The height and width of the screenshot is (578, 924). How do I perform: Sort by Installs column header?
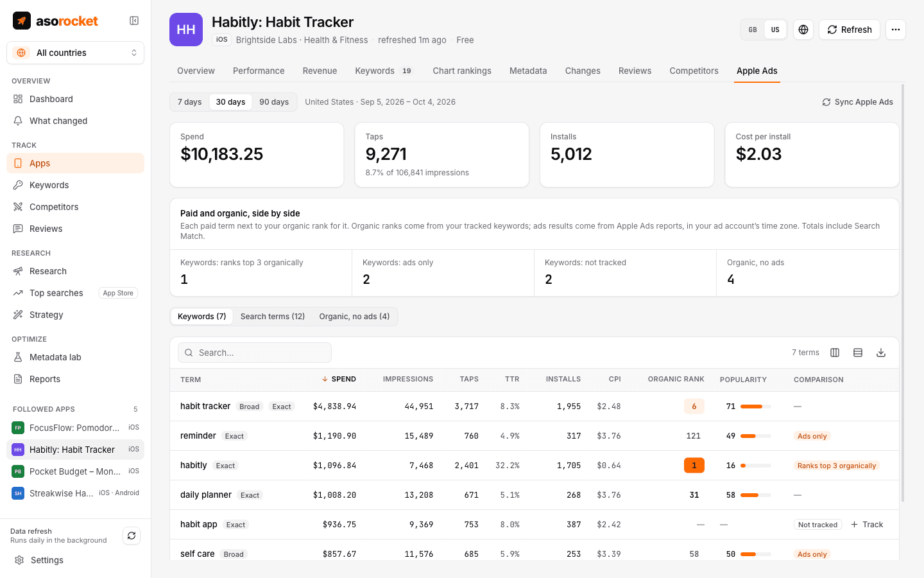coord(563,380)
